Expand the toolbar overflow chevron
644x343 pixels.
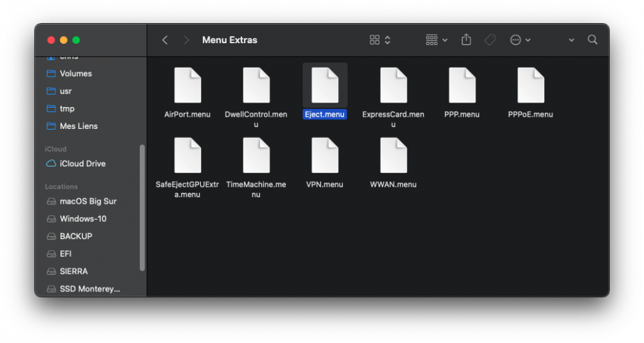pos(571,41)
